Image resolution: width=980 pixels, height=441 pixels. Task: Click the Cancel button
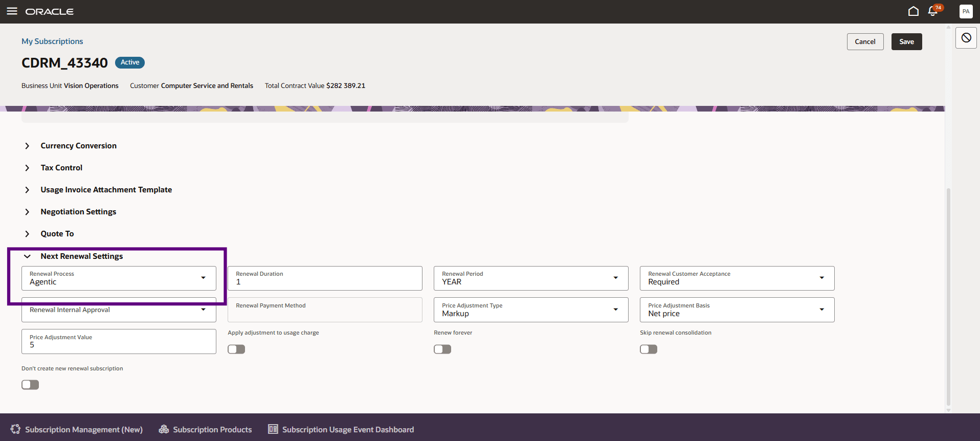(x=865, y=41)
